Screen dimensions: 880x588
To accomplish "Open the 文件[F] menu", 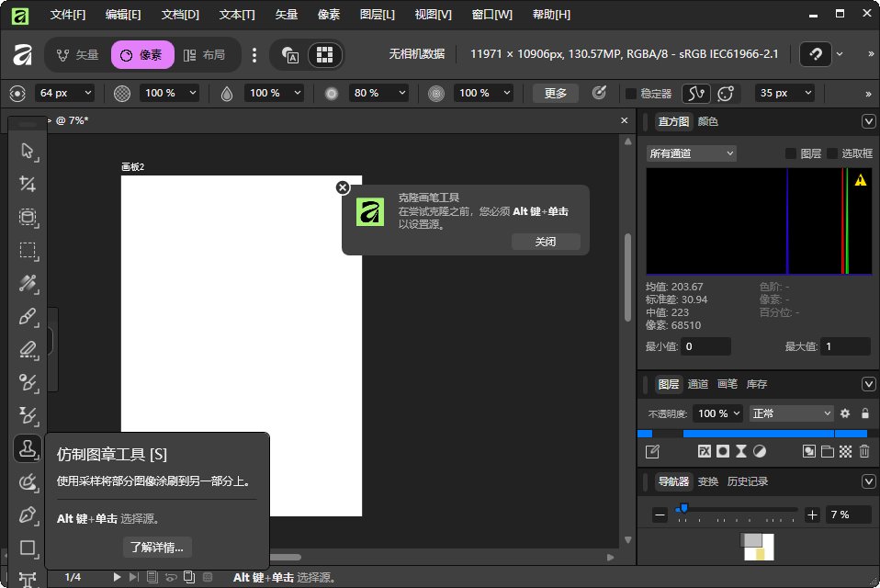I will point(68,15).
